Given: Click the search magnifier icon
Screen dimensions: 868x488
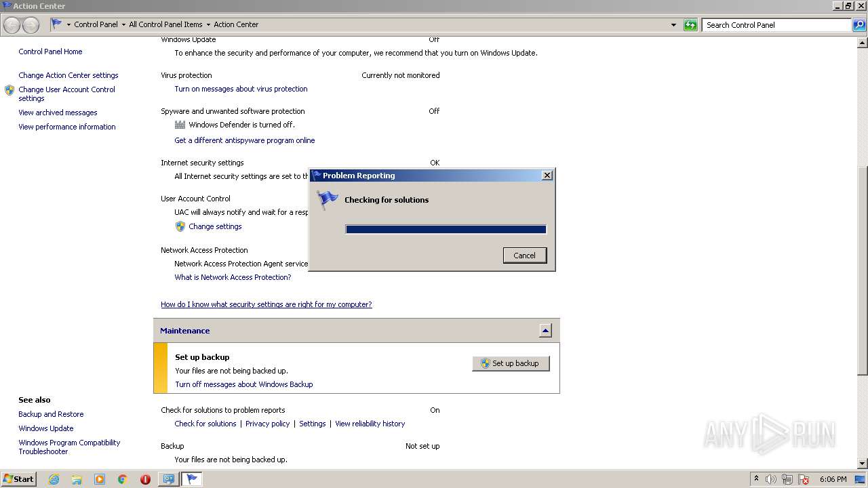Looking at the screenshot, I should click(x=859, y=25).
